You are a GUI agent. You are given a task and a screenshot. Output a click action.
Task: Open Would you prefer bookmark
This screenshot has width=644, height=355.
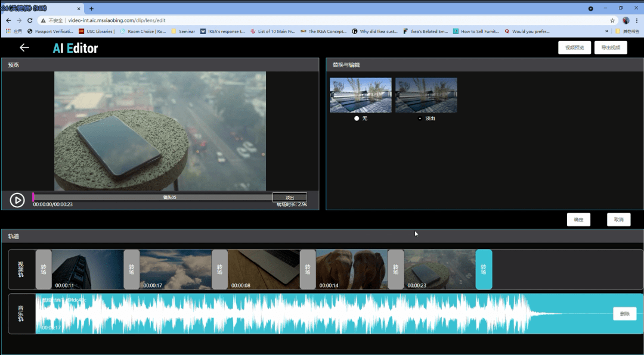[527, 31]
